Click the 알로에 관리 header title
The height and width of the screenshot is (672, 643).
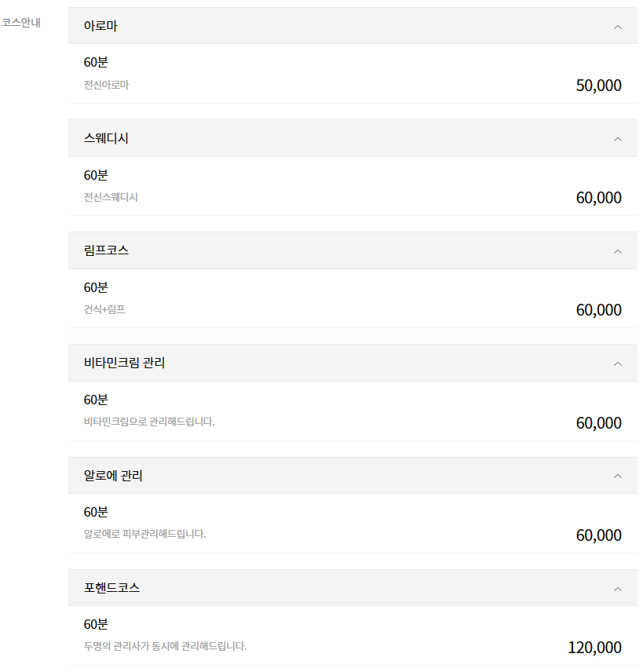coord(113,476)
